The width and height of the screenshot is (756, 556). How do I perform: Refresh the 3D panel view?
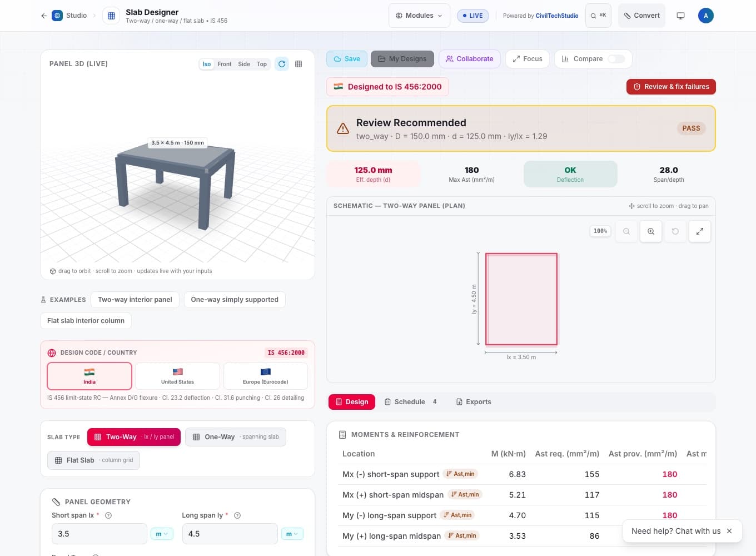tap(282, 64)
